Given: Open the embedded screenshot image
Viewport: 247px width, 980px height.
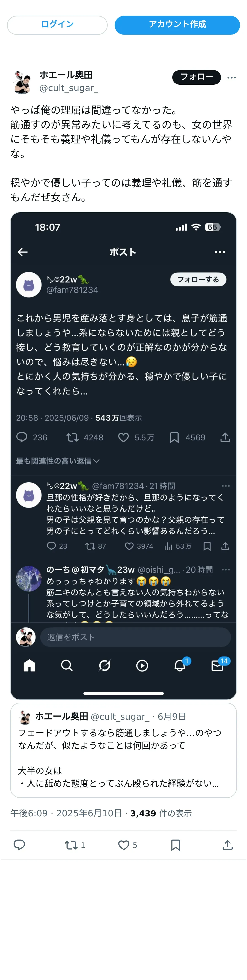Looking at the screenshot, I should pyautogui.click(x=123, y=455).
